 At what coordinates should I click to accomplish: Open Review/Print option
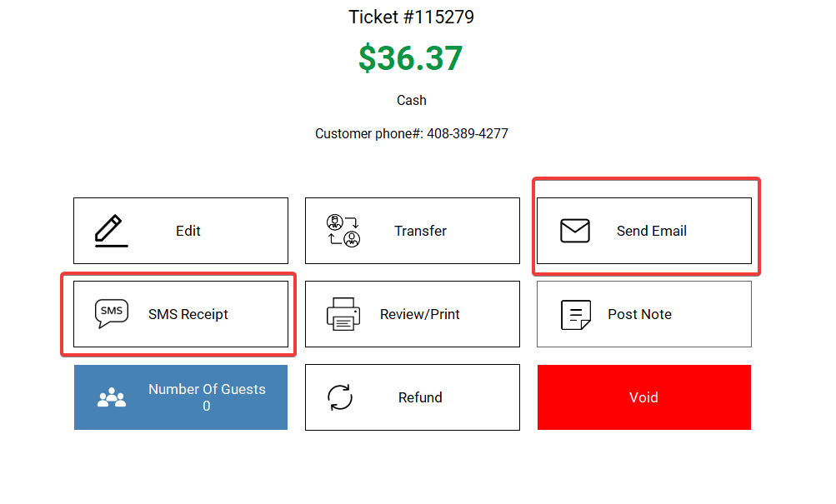(412, 314)
